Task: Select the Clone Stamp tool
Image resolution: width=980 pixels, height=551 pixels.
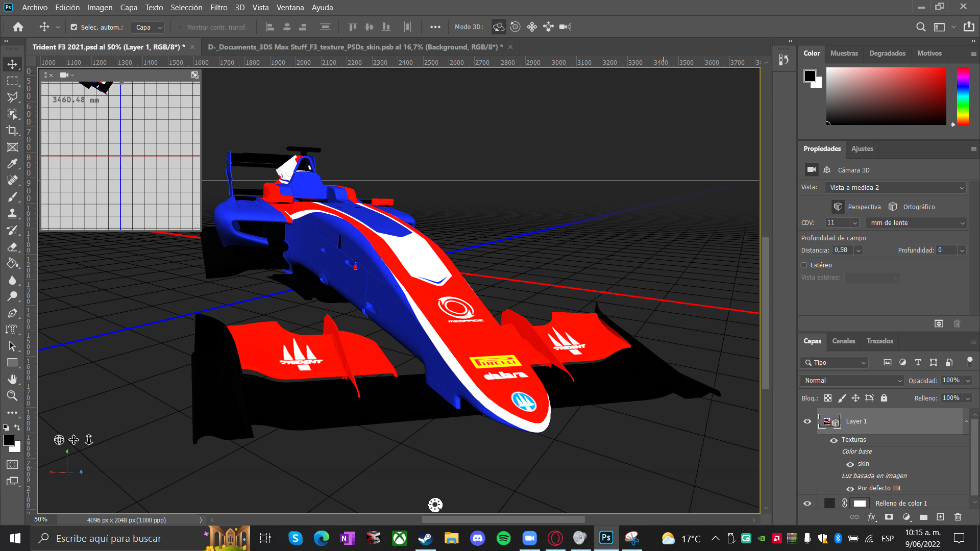Action: 12,214
